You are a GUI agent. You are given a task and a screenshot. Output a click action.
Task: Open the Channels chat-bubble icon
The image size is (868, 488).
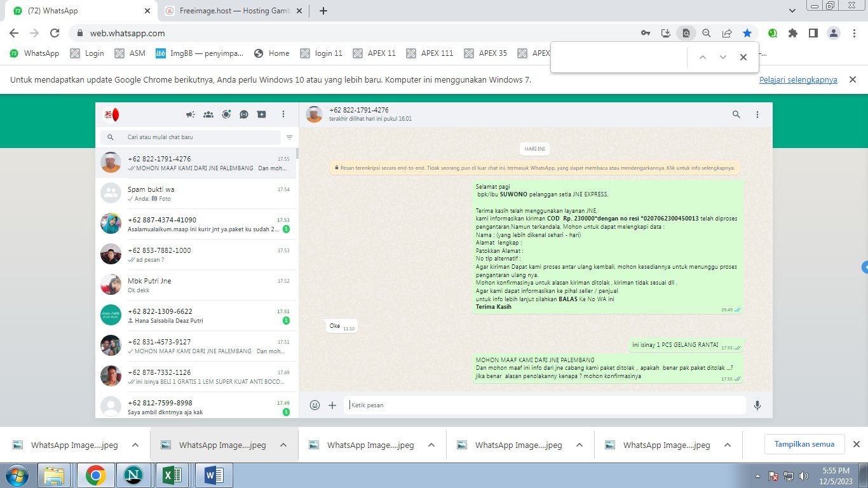tap(243, 114)
